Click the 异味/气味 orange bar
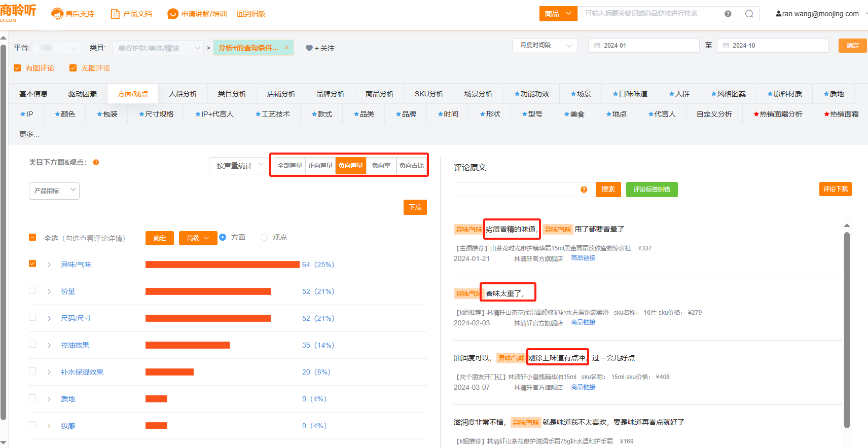 (x=223, y=265)
